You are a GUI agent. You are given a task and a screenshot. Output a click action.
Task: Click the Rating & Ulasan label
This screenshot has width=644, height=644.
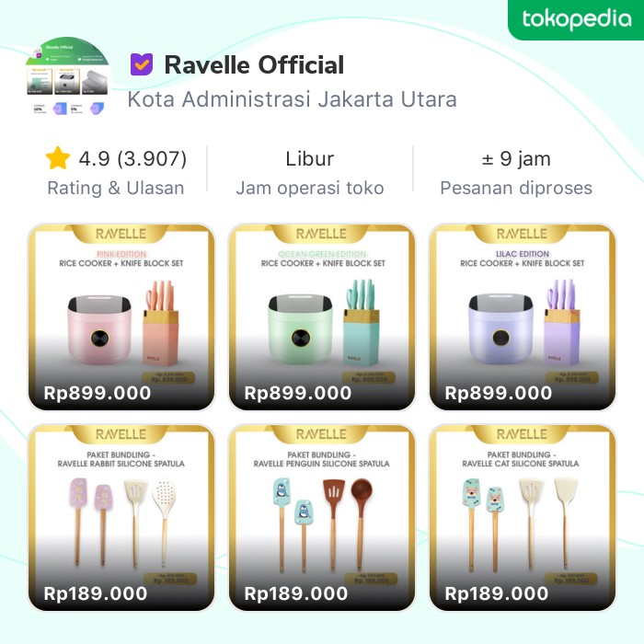pos(116,188)
